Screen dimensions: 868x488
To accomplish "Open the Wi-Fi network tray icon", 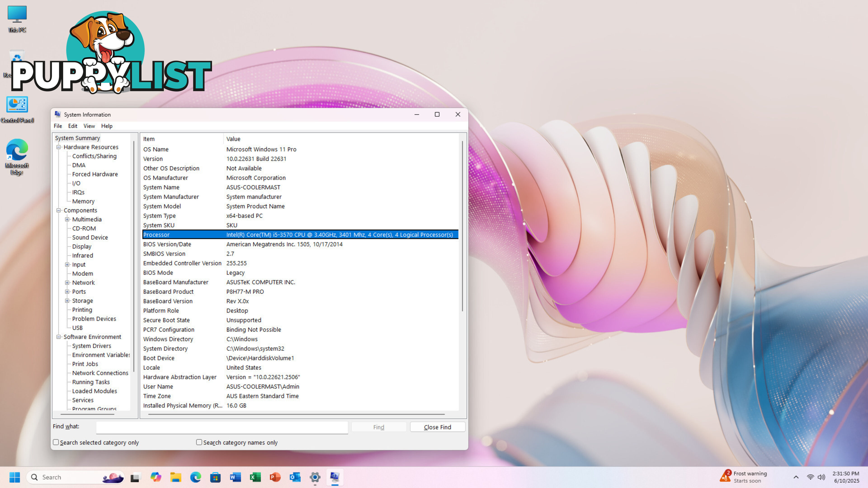I will click(x=810, y=477).
